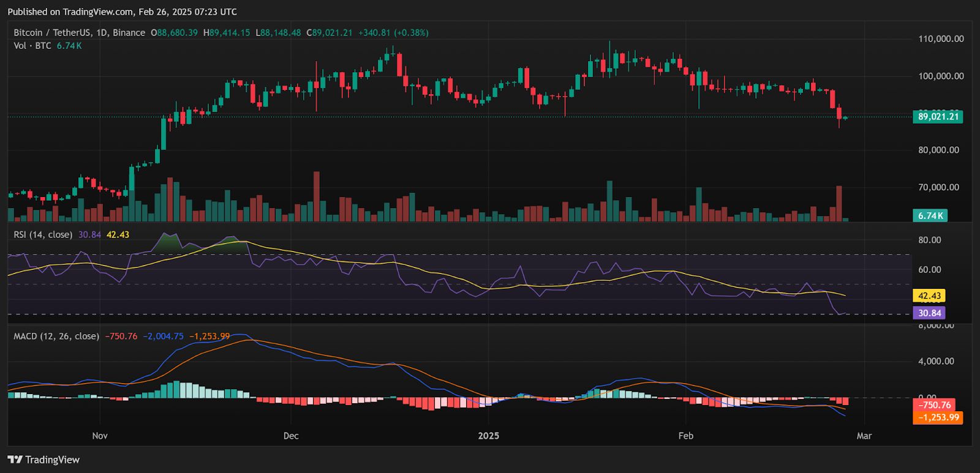Click the orange -1,253.99 signal line tag

click(938, 417)
